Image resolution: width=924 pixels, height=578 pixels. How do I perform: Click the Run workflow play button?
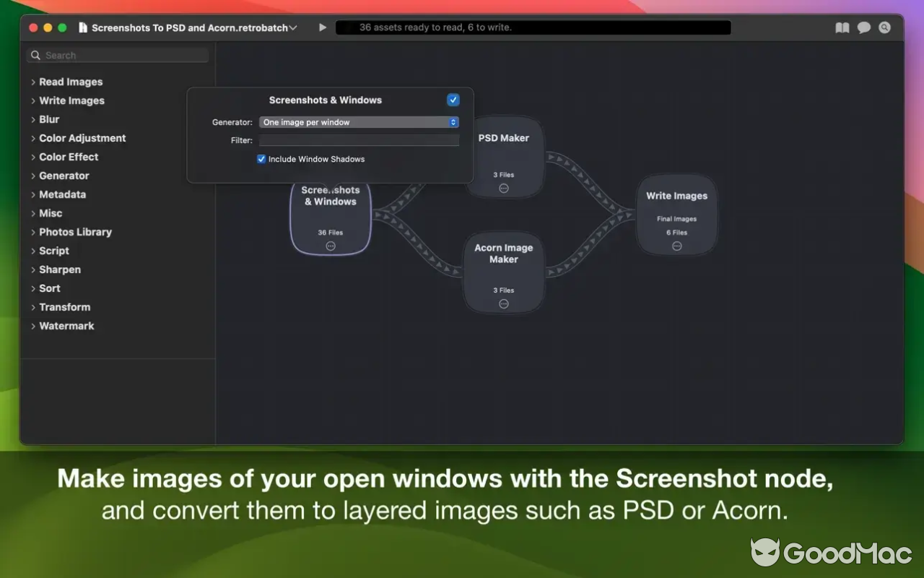pyautogui.click(x=323, y=27)
